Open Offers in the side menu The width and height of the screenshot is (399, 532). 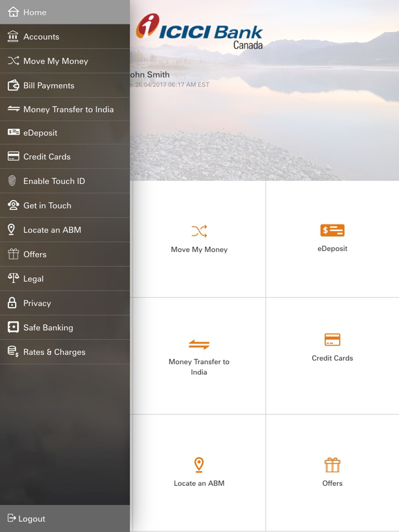(x=65, y=254)
